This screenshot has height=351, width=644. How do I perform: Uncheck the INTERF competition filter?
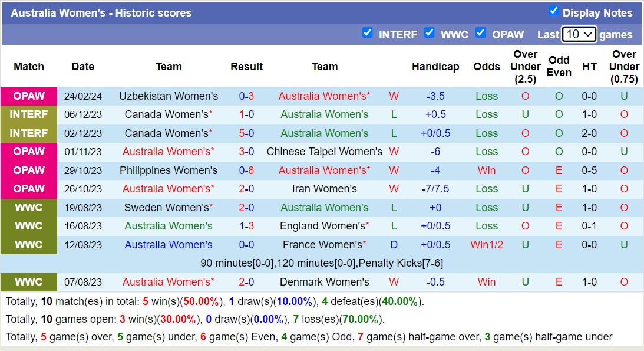[x=367, y=32]
